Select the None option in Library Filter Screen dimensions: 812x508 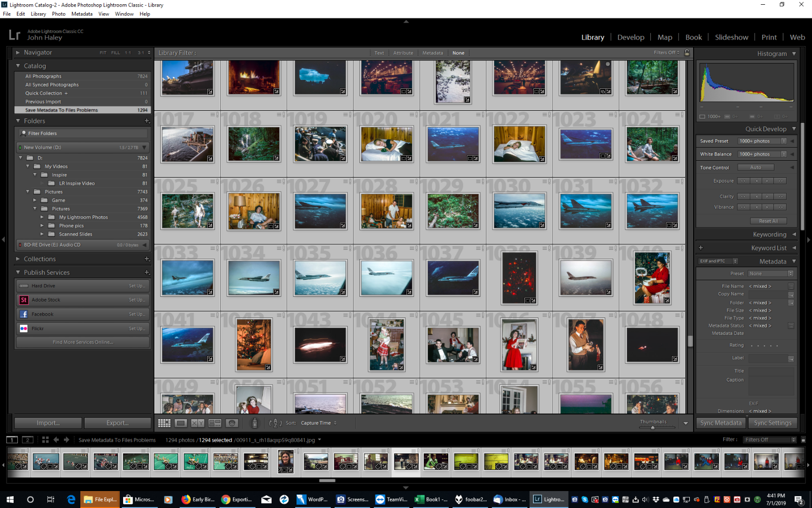tap(458, 53)
